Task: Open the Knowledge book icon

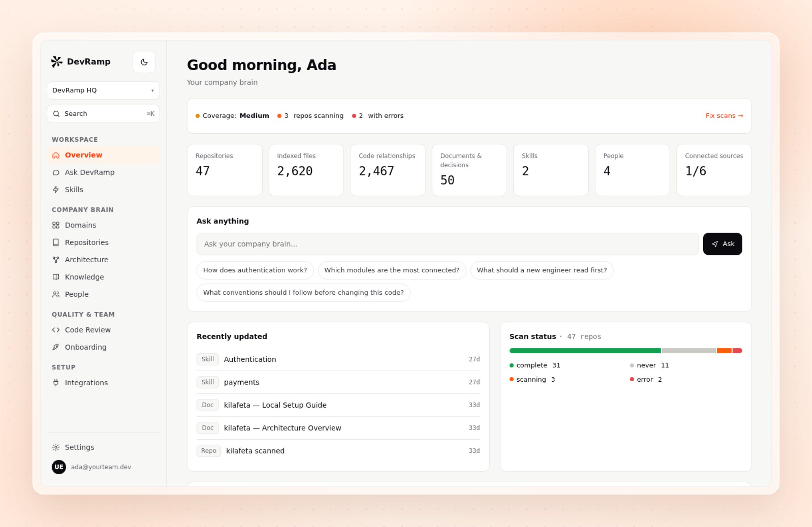Action: pos(56,277)
